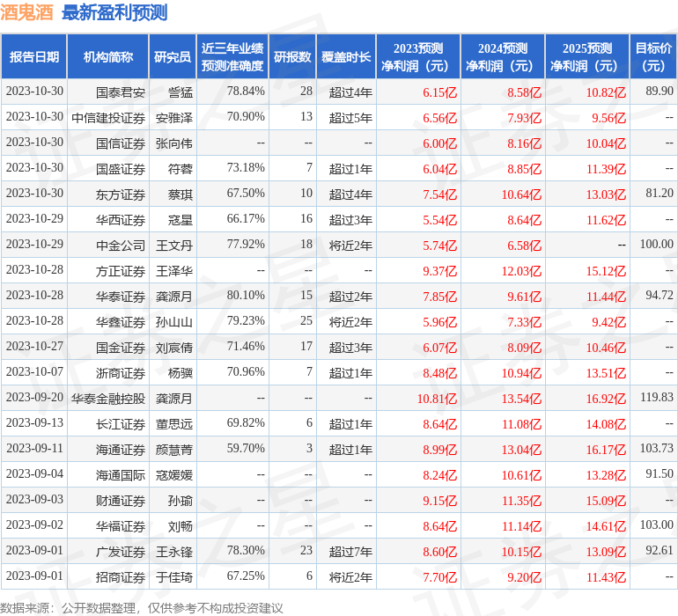678x616 pixels.
Task: Click the 覆盖时长 column header
Action: pyautogui.click(x=346, y=57)
